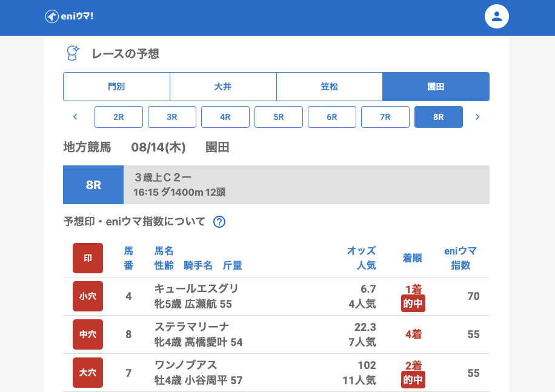The height and width of the screenshot is (392, 555).
Task: Click the race prediction mascot icon
Action: pos(73,53)
